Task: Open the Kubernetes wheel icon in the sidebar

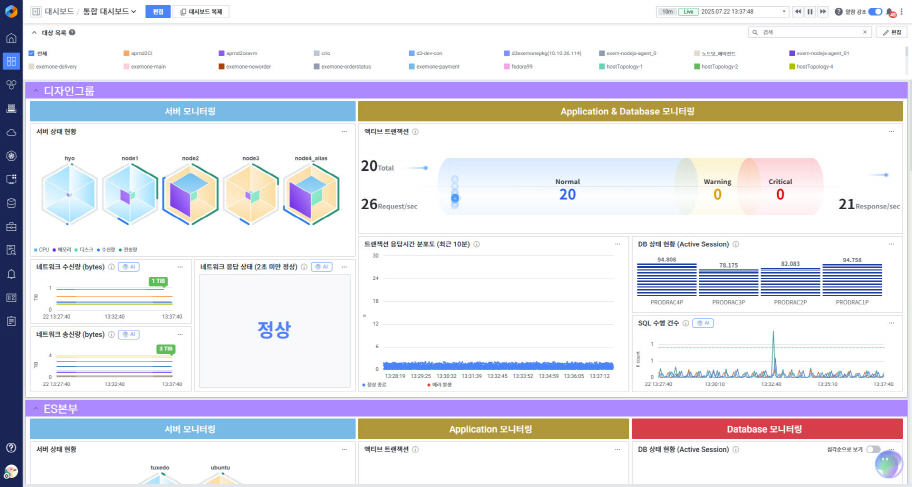Action: click(11, 155)
